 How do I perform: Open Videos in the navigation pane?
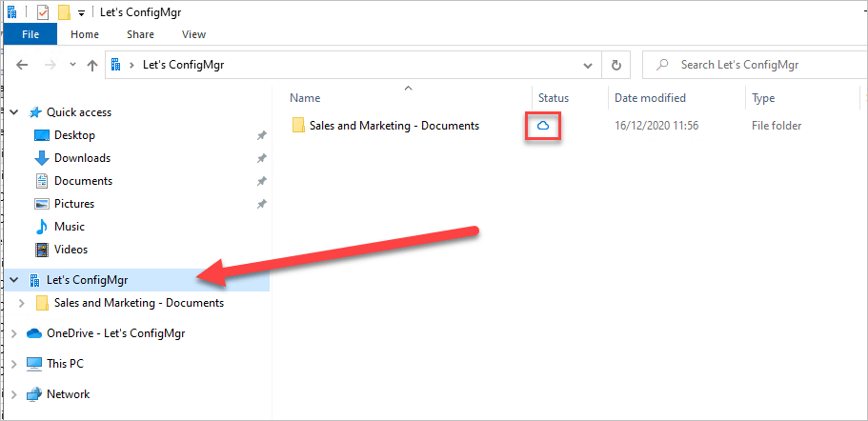click(71, 250)
